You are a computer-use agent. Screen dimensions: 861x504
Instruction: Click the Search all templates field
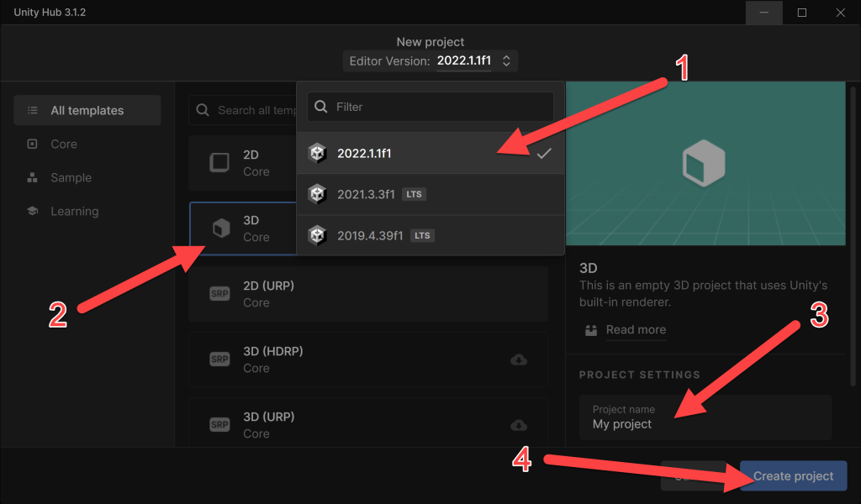[x=243, y=110]
